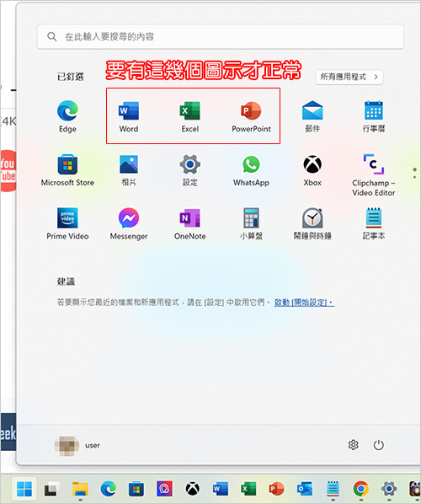Open Settings gear on the taskbar
Viewport: 421px width, 504px height.
pos(389,489)
